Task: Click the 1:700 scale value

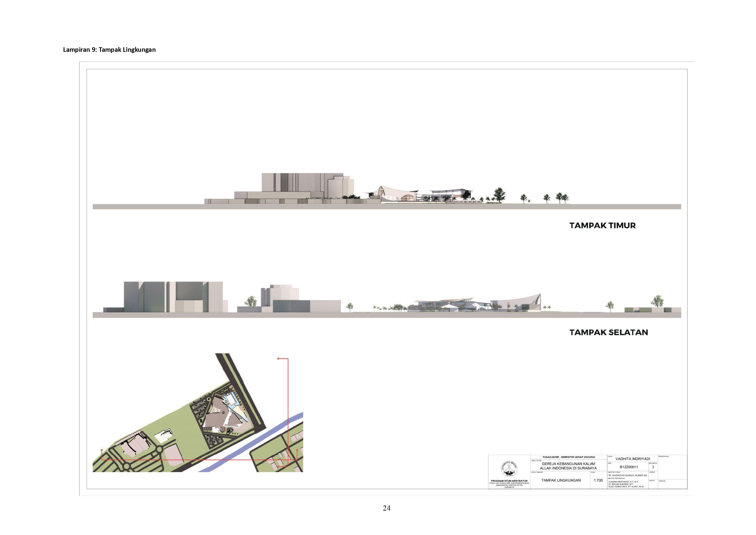Action: click(x=598, y=480)
